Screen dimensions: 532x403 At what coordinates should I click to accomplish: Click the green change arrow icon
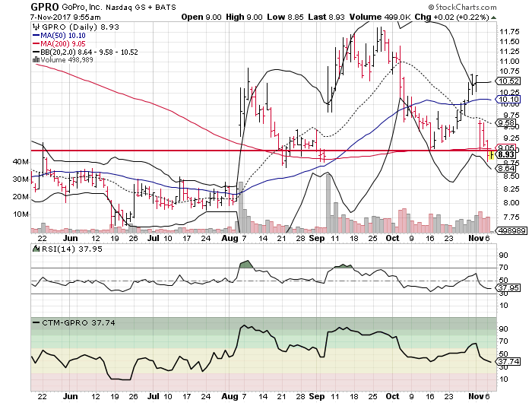point(494,17)
